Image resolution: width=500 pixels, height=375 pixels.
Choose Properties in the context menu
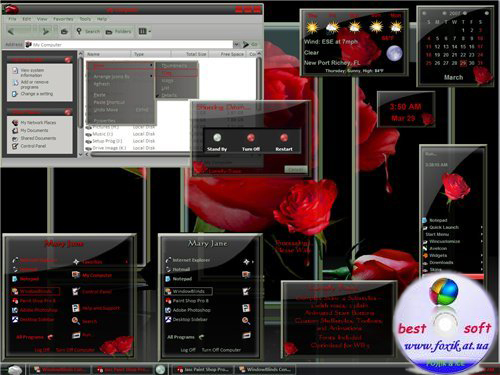coord(121,121)
